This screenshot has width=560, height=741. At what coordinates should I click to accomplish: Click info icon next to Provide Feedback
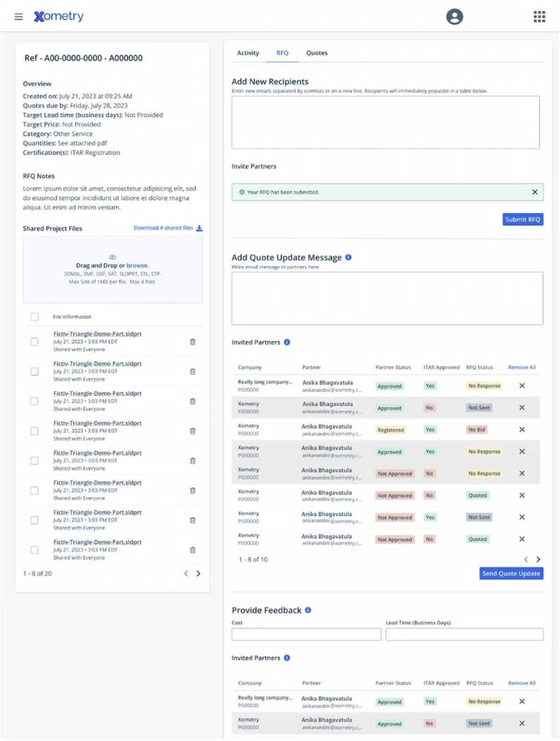[308, 610]
